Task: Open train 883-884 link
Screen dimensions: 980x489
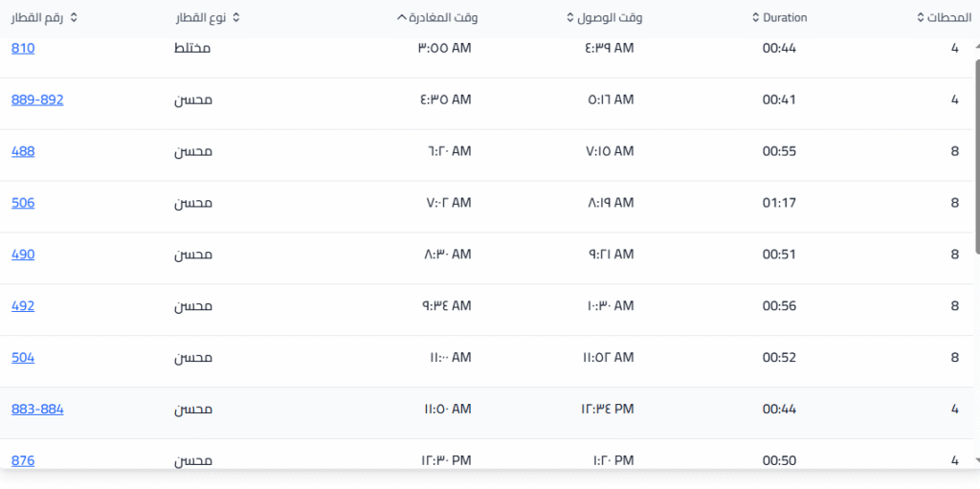Action: (x=37, y=410)
